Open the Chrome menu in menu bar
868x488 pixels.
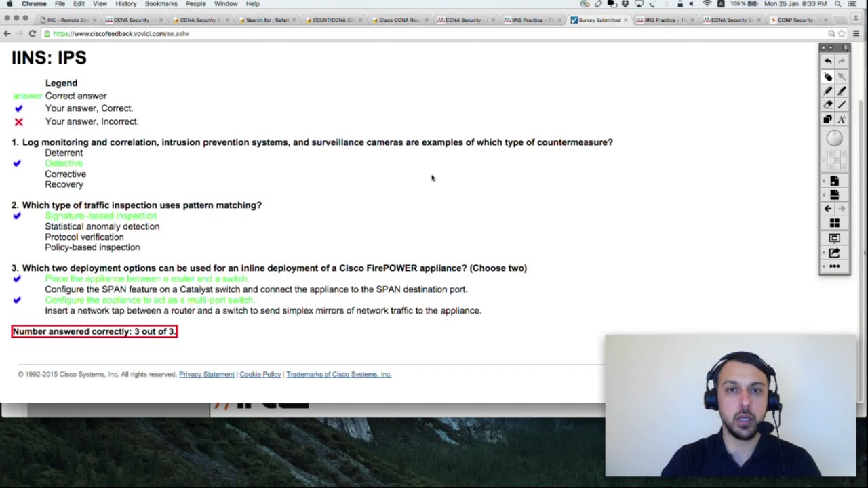34,4
